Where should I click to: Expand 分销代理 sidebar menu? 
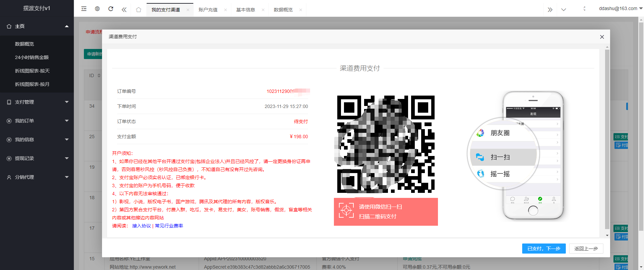click(37, 177)
